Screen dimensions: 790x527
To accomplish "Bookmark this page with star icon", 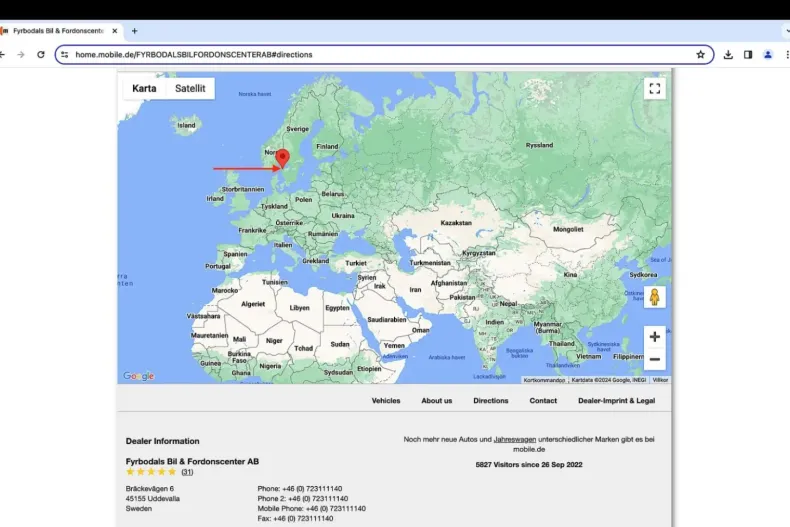I will [700, 54].
